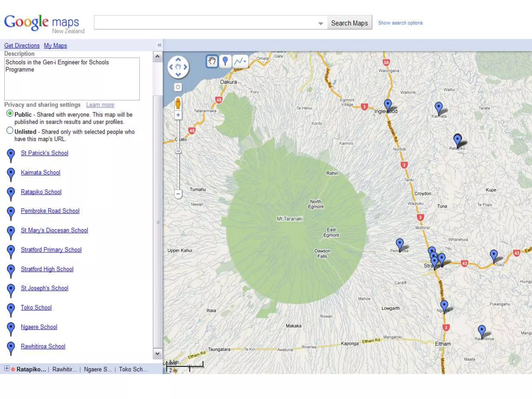Viewport: 532px width, 399px height.
Task: Expand the bottom bar plus icon
Action: (7, 368)
